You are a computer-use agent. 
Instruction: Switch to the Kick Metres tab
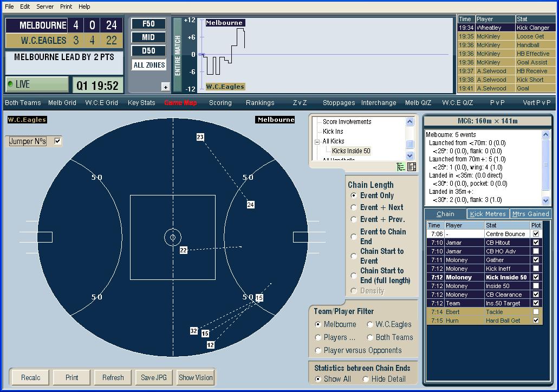coord(487,214)
